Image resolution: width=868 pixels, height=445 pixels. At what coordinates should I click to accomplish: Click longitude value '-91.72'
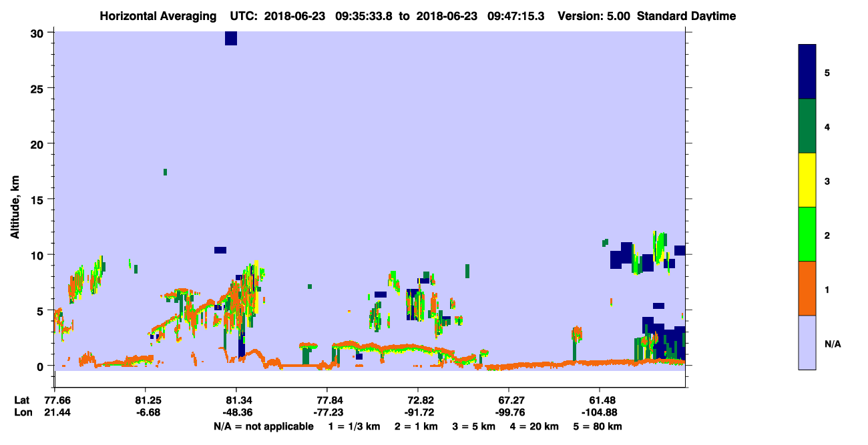pyautogui.click(x=418, y=413)
